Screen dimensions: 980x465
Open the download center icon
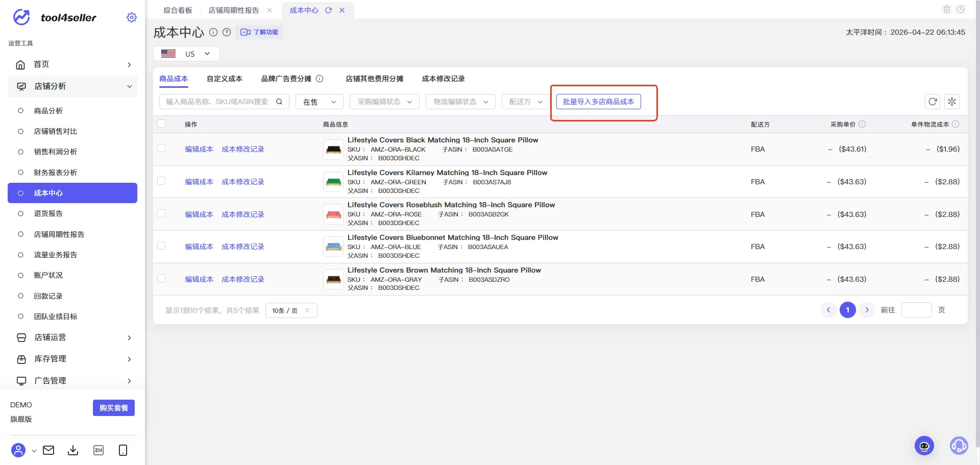click(x=73, y=450)
